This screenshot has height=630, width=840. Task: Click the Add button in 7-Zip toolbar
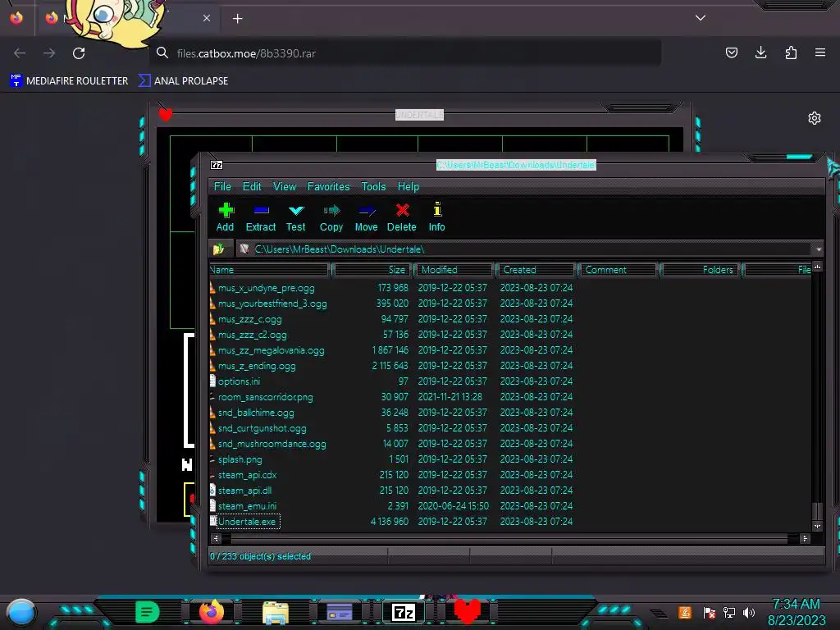coord(226,217)
